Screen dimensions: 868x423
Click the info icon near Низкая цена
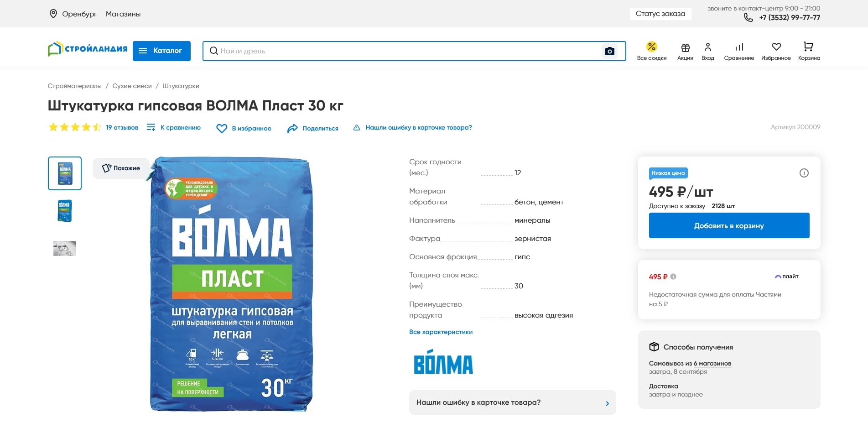click(804, 173)
